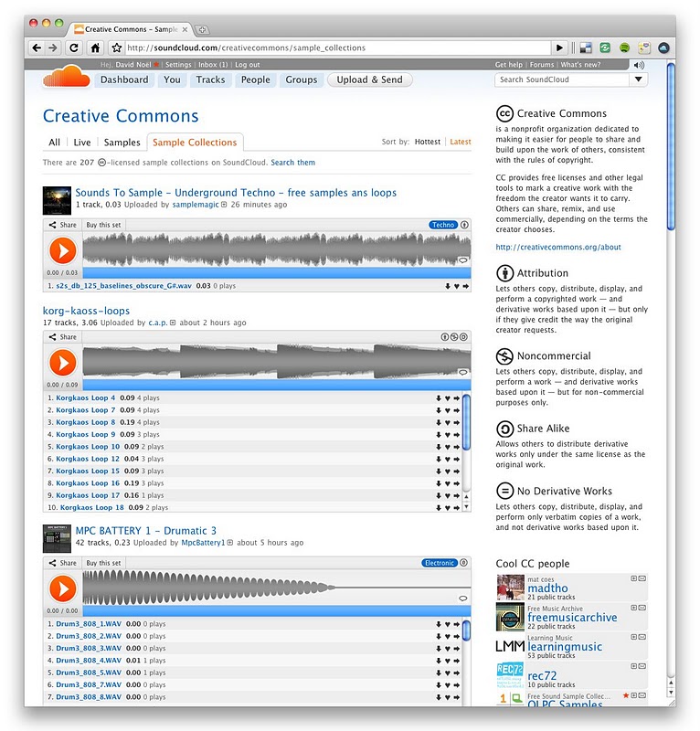
Task: Send a message to madtho via envelope icon
Action: pyautogui.click(x=642, y=578)
